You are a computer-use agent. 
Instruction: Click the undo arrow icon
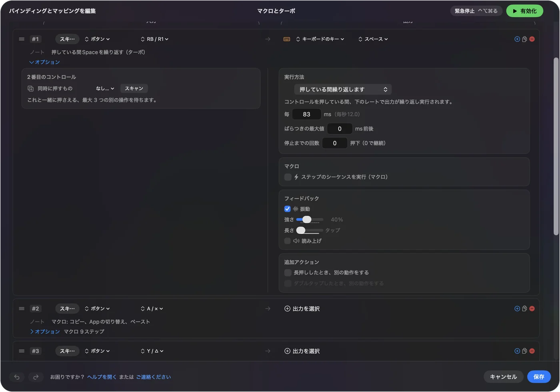point(17,377)
